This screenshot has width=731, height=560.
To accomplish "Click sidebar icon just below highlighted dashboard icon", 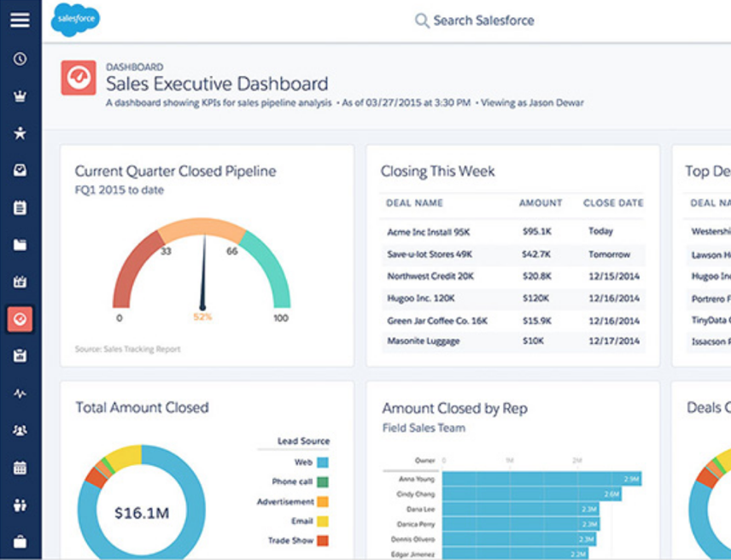I will click(x=20, y=356).
